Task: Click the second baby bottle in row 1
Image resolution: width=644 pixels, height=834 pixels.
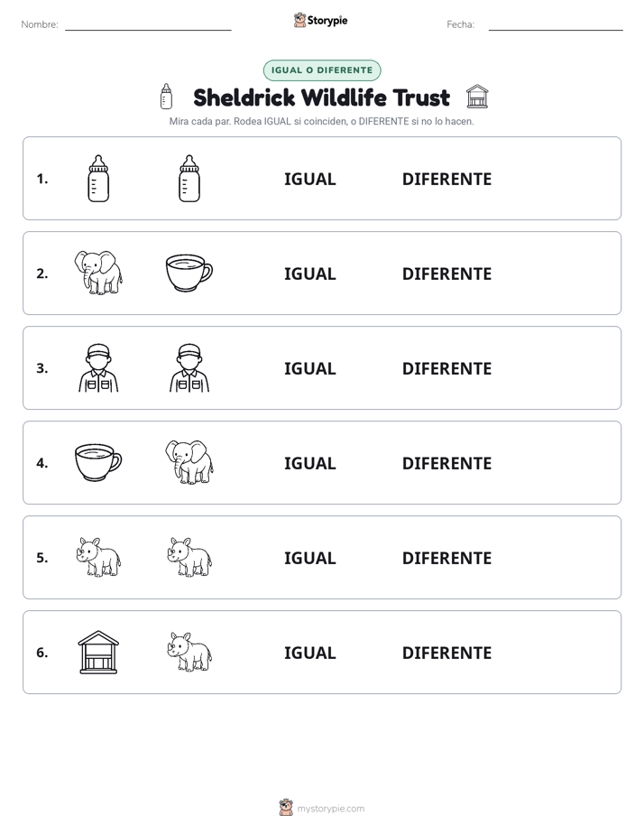Action: pos(189,179)
